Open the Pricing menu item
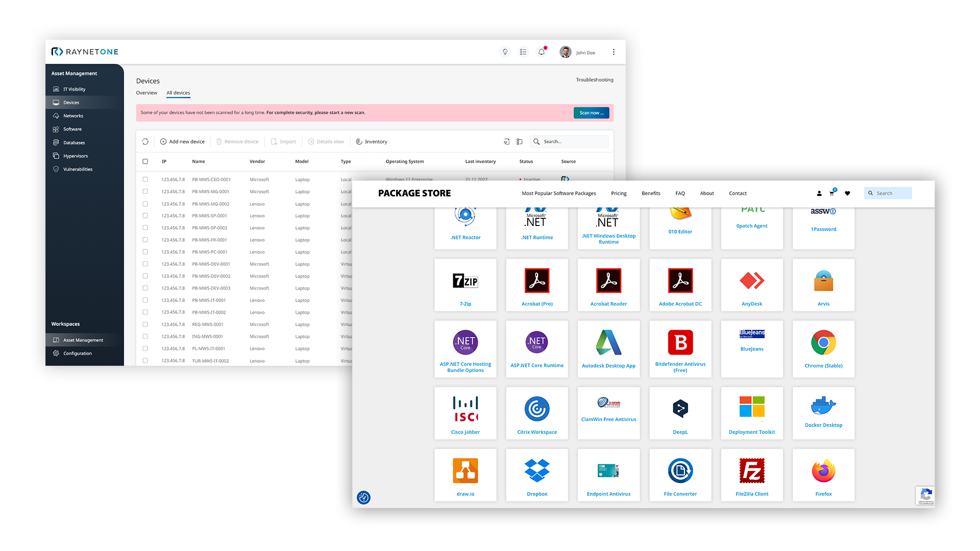The width and height of the screenshot is (980, 551). [619, 193]
